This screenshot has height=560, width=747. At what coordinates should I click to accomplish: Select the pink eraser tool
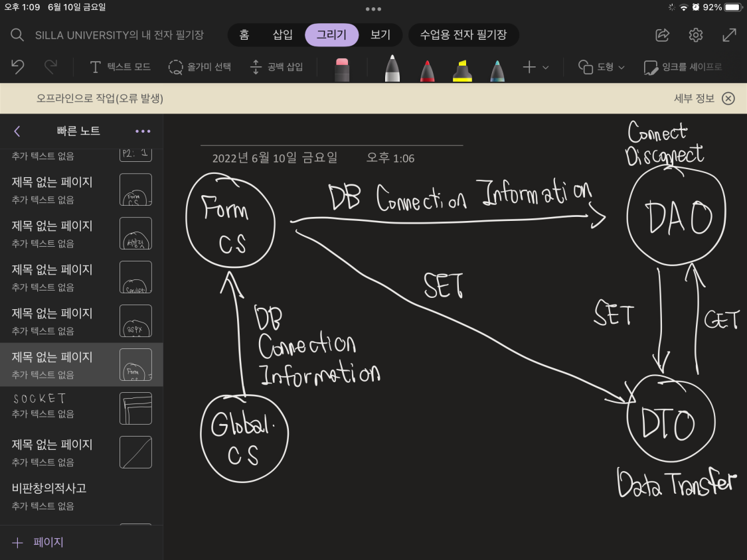342,69
